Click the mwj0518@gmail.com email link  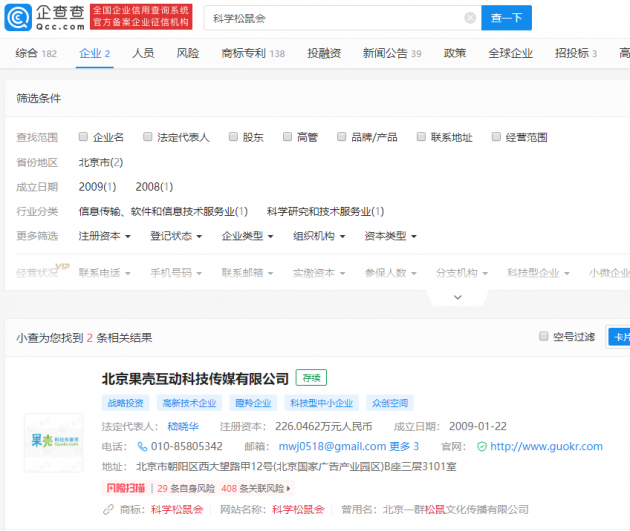tap(332, 446)
